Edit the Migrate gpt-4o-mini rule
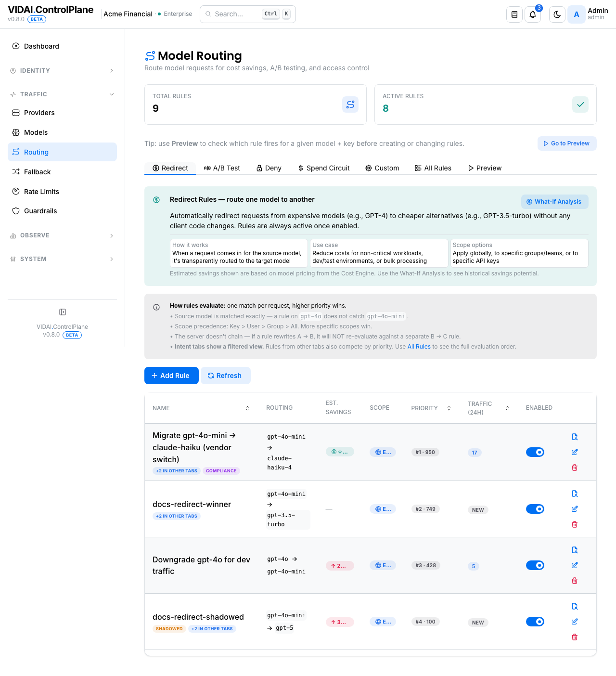 click(575, 452)
